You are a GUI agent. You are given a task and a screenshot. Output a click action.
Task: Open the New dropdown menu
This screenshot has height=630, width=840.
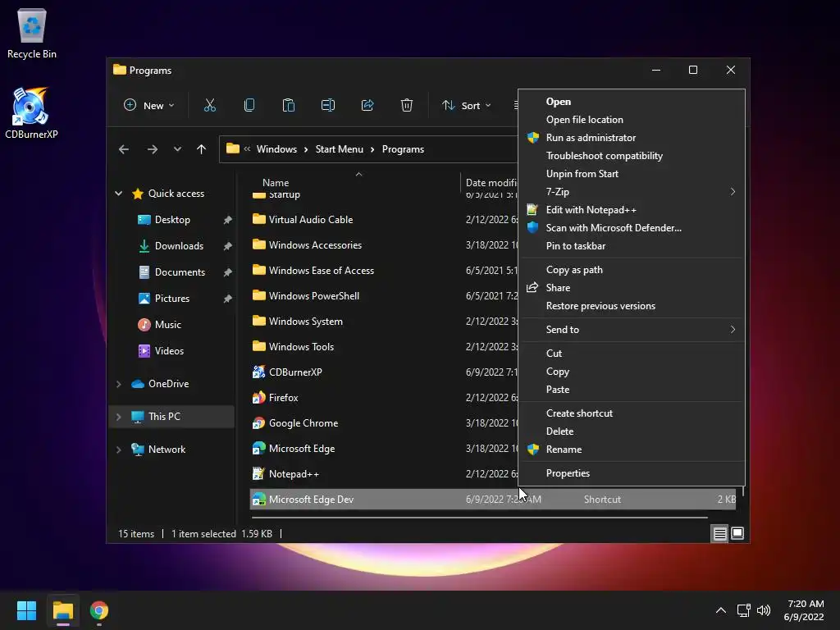click(x=149, y=105)
